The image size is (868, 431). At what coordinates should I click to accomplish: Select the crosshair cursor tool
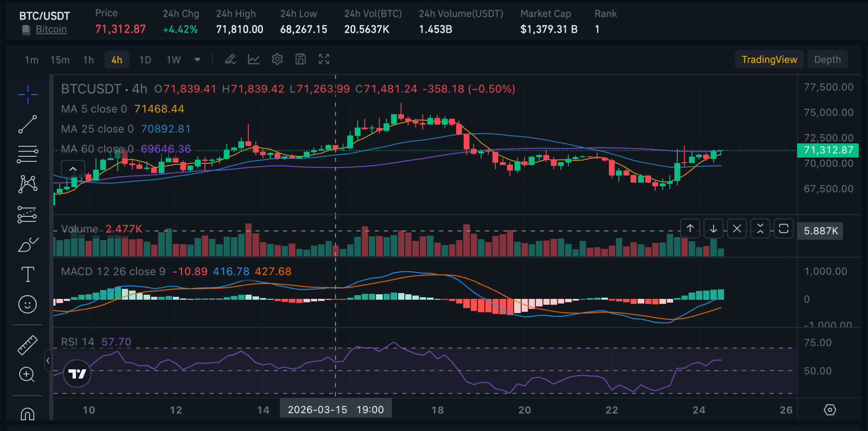pos(28,94)
